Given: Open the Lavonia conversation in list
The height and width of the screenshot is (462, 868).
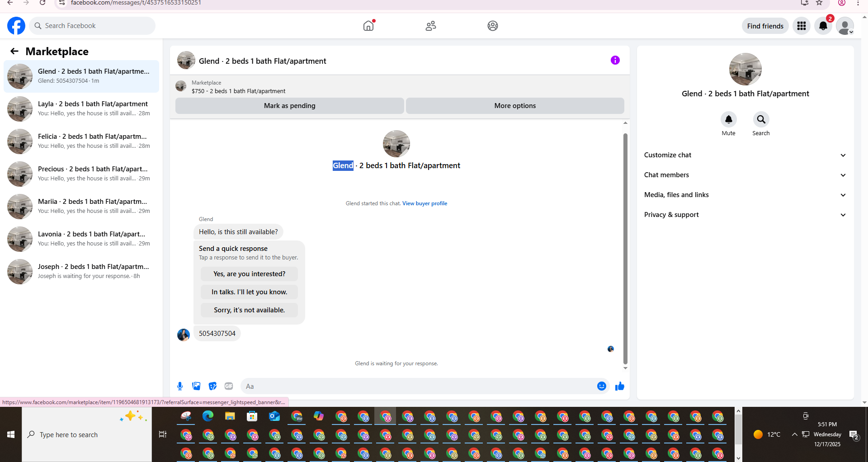Looking at the screenshot, I should pyautogui.click(x=81, y=239).
